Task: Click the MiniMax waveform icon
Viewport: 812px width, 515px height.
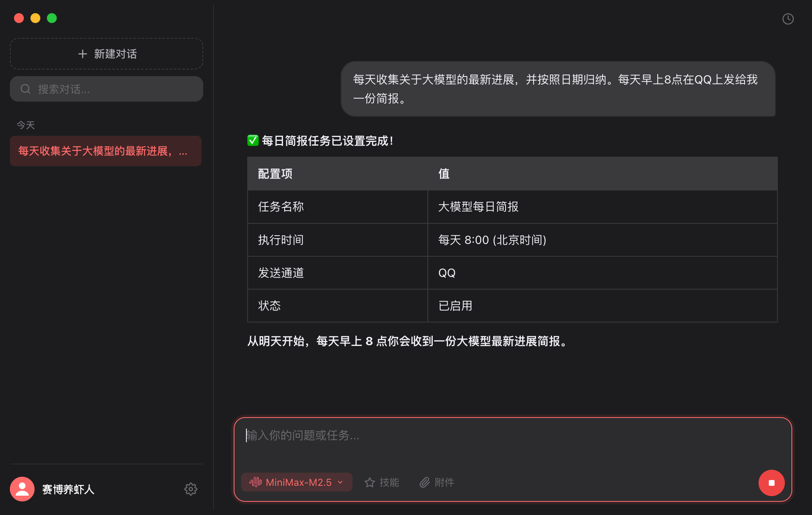Action: (255, 482)
